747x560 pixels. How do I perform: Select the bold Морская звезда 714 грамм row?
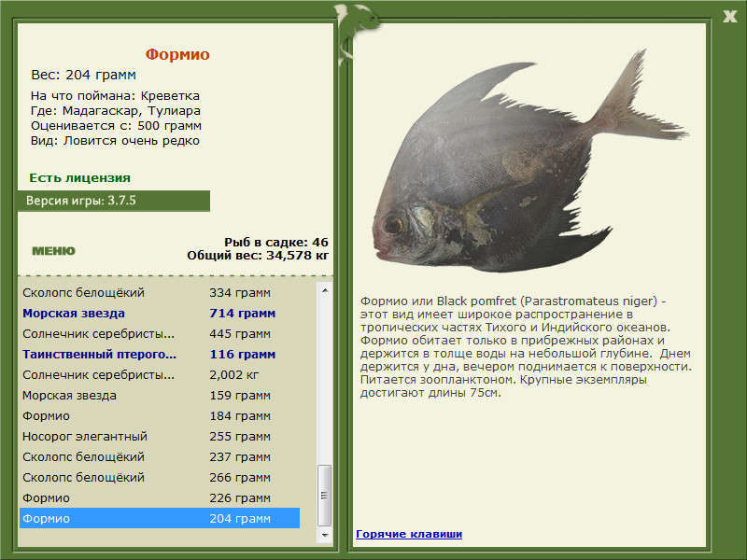tap(160, 314)
